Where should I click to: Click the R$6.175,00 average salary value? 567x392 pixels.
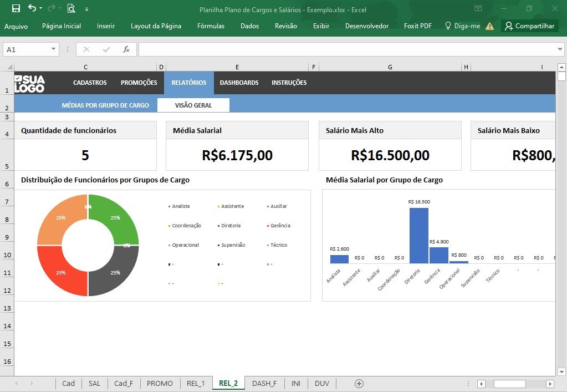point(237,155)
